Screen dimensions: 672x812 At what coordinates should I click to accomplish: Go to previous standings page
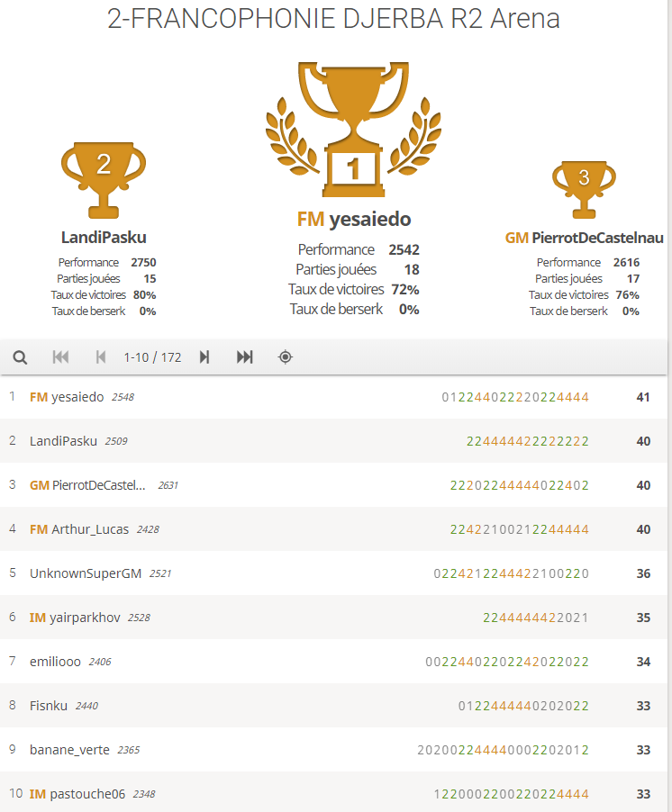(101, 356)
